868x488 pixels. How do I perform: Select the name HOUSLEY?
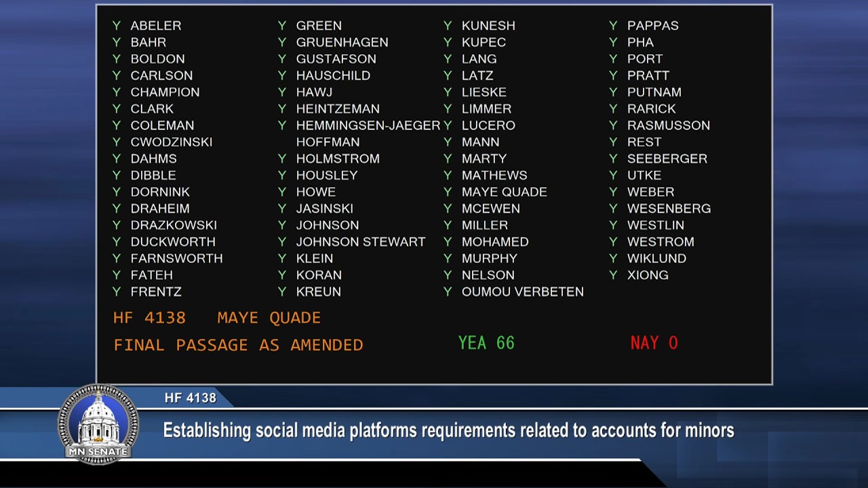[327, 175]
